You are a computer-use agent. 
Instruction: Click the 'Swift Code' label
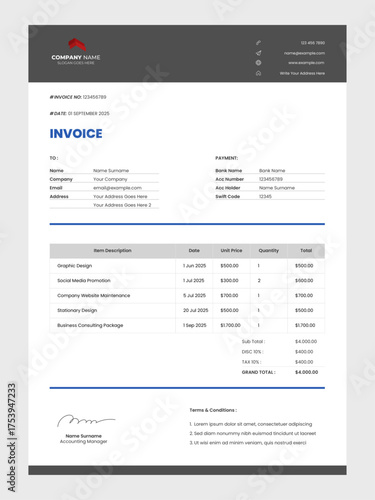click(x=228, y=196)
